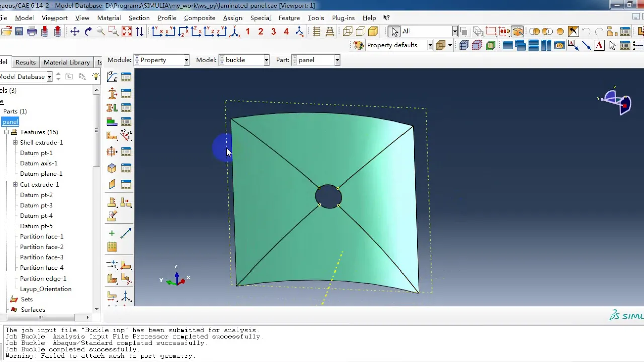Click the model tree vertical scrollbar
This screenshot has width=644, height=362.
coord(97,131)
